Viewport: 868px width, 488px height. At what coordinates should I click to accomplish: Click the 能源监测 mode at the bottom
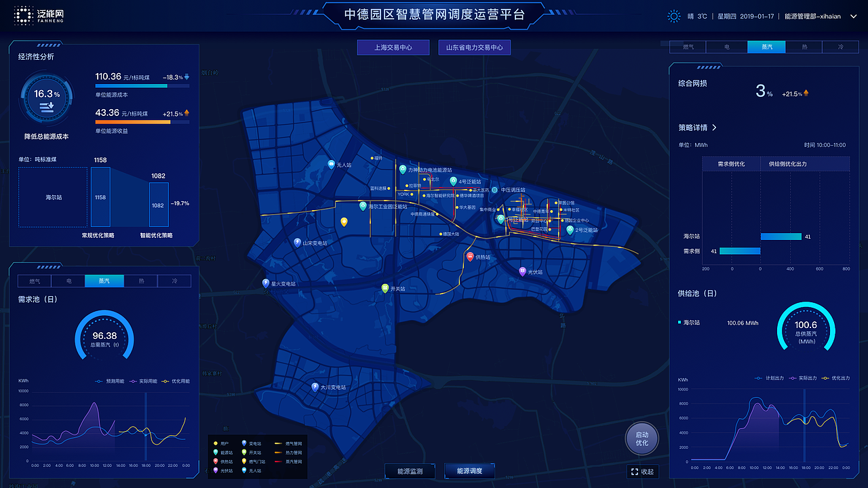click(x=410, y=471)
